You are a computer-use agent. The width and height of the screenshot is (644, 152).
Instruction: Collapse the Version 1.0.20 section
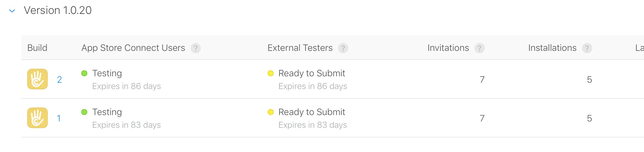(12, 11)
